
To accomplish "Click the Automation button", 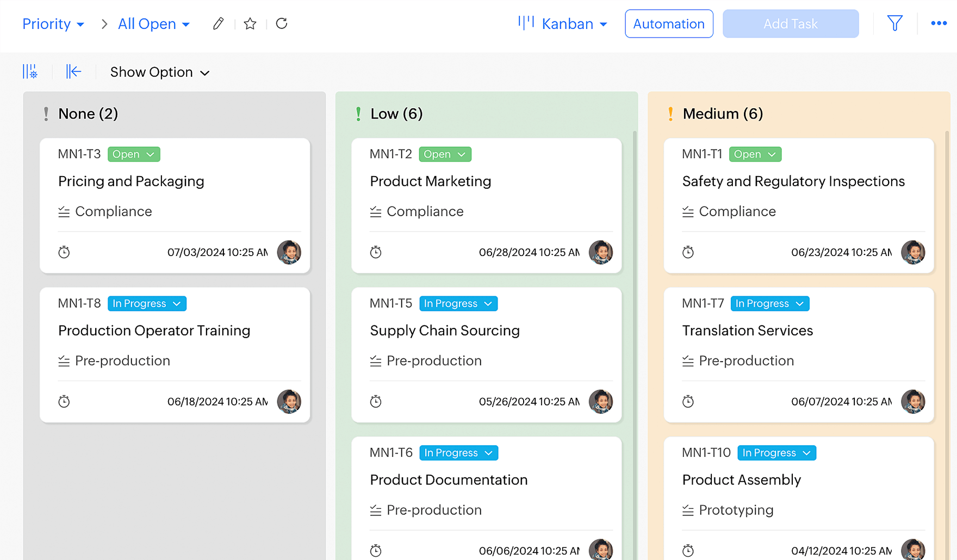I will click(x=669, y=24).
